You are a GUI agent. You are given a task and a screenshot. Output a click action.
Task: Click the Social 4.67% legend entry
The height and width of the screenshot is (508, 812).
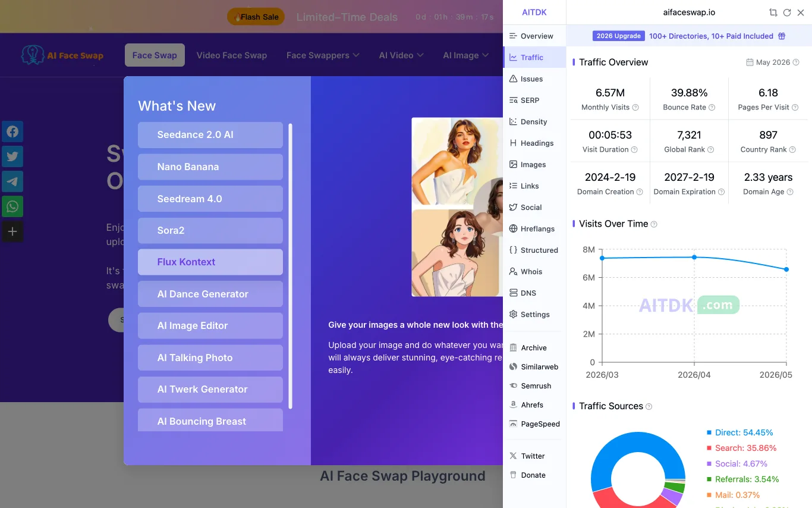pyautogui.click(x=737, y=463)
